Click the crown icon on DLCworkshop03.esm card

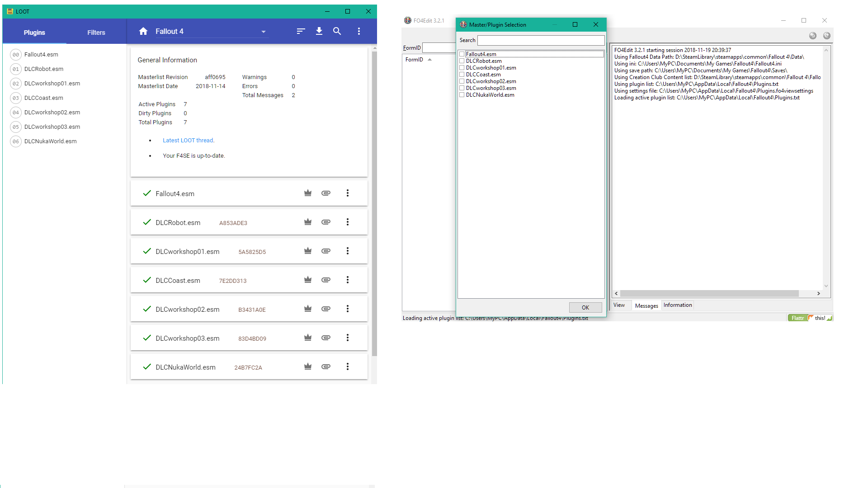tap(308, 338)
